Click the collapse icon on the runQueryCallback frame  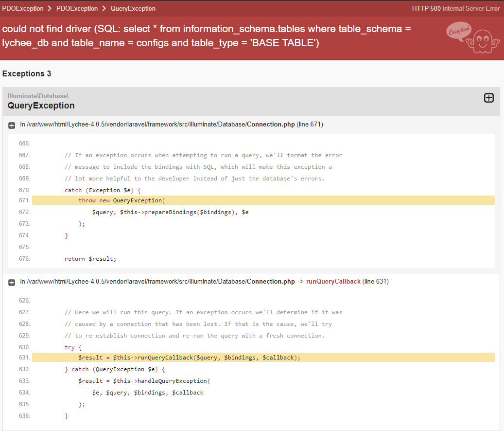pyautogui.click(x=11, y=282)
